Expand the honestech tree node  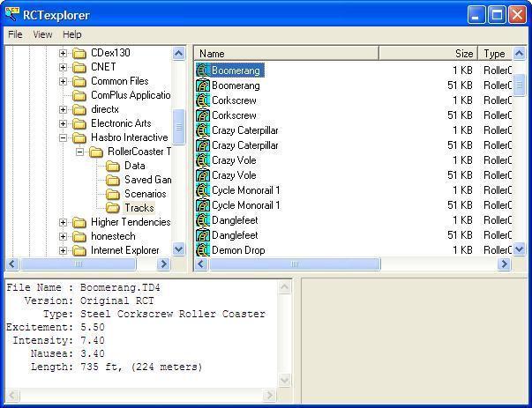pos(63,236)
